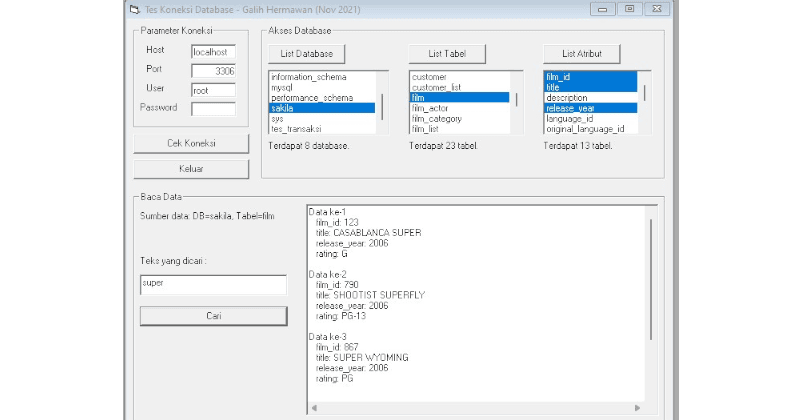Click the Port input field

pyautogui.click(x=213, y=71)
